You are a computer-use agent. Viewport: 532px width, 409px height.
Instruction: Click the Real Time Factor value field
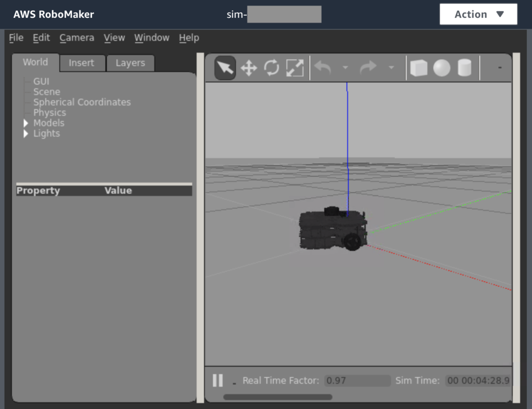(x=357, y=380)
